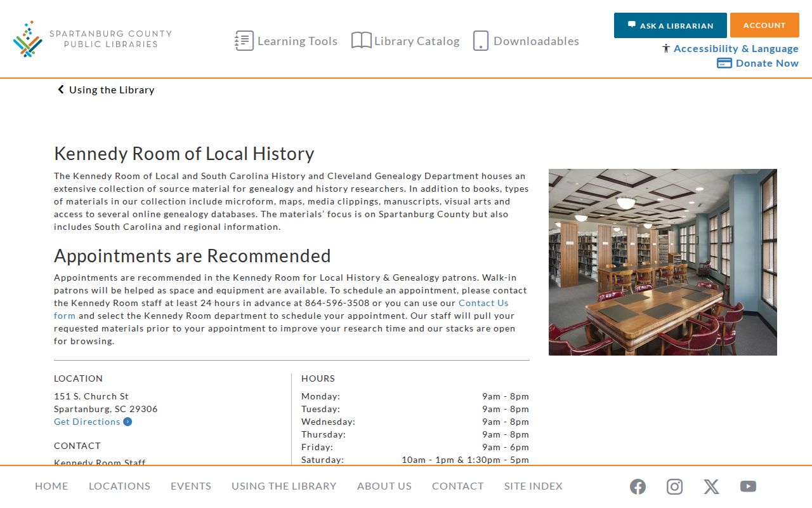Screen dimensions: 812x508
Task: Click the Spartanburg, SC 29306 text
Action: [x=106, y=409]
